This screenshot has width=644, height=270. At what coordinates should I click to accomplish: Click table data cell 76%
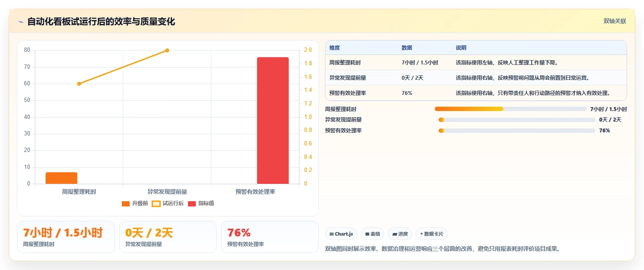(407, 93)
